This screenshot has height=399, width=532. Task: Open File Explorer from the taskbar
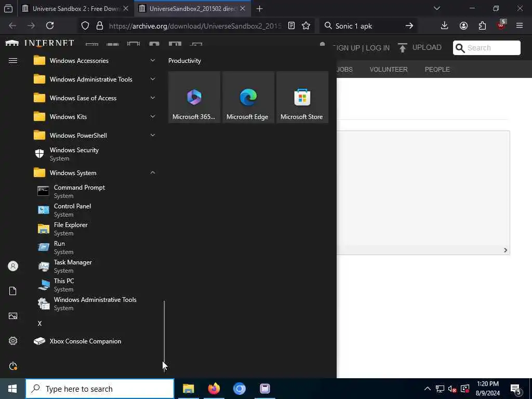188,389
